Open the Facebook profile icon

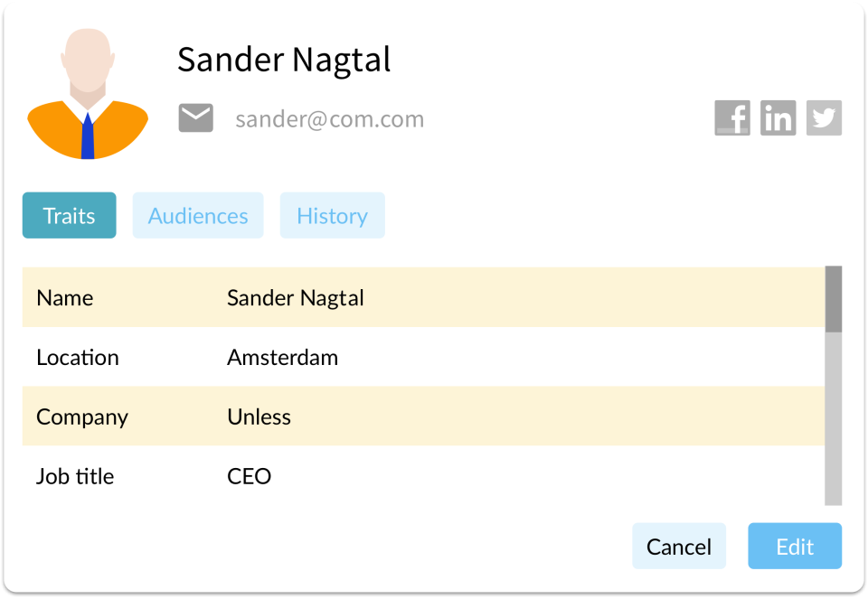click(x=732, y=118)
